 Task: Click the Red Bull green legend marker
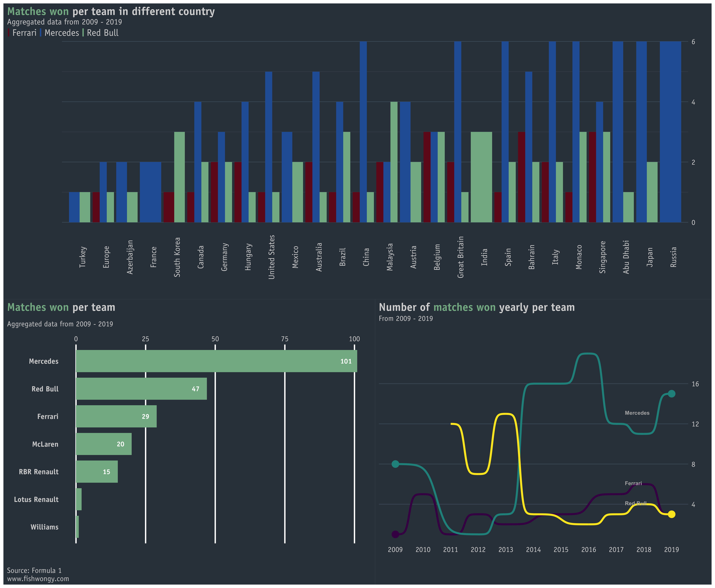(83, 33)
